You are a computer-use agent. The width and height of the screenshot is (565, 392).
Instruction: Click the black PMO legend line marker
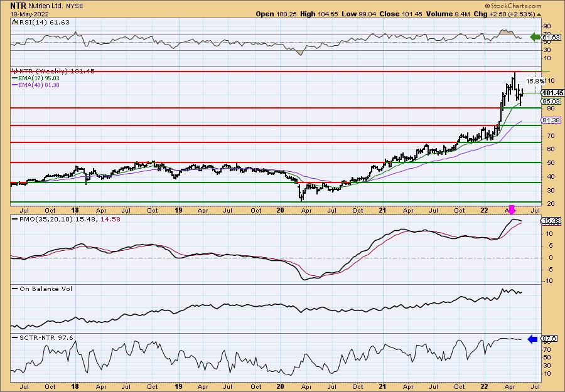14,220
